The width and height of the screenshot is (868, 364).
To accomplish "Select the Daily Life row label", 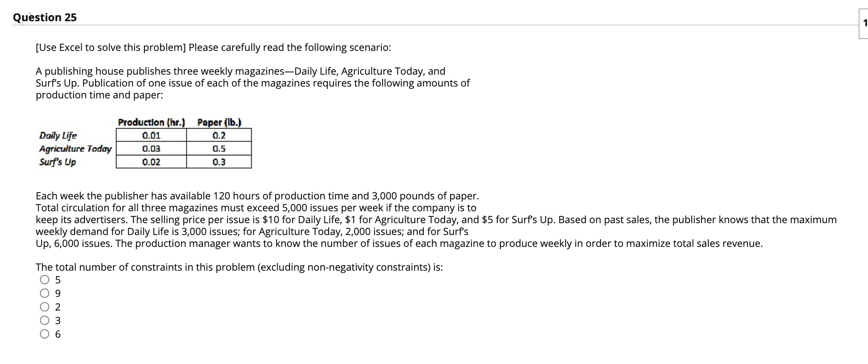I will pos(58,136).
